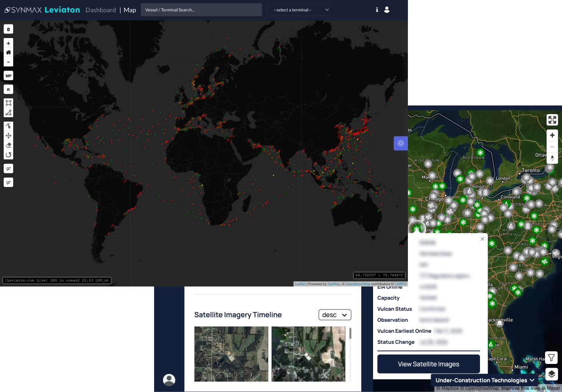
Task: Open the "desc" sort order dropdown
Action: click(x=334, y=315)
